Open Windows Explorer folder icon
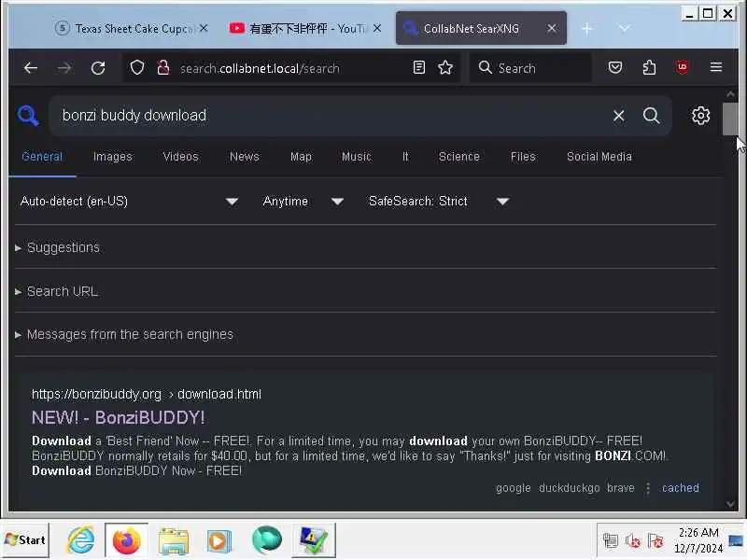Screen dimensions: 747x560 (x=174, y=540)
